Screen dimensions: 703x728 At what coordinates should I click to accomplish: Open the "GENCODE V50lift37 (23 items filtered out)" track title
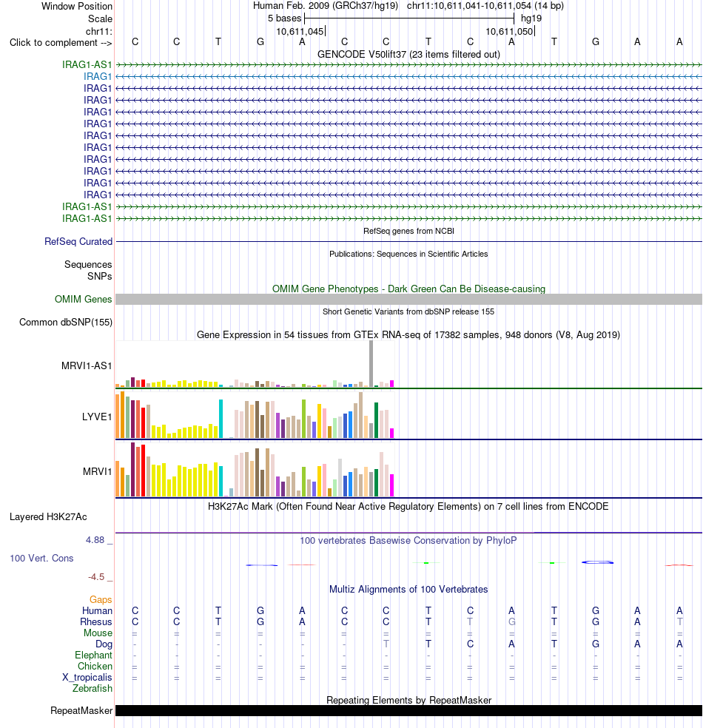tap(408, 54)
